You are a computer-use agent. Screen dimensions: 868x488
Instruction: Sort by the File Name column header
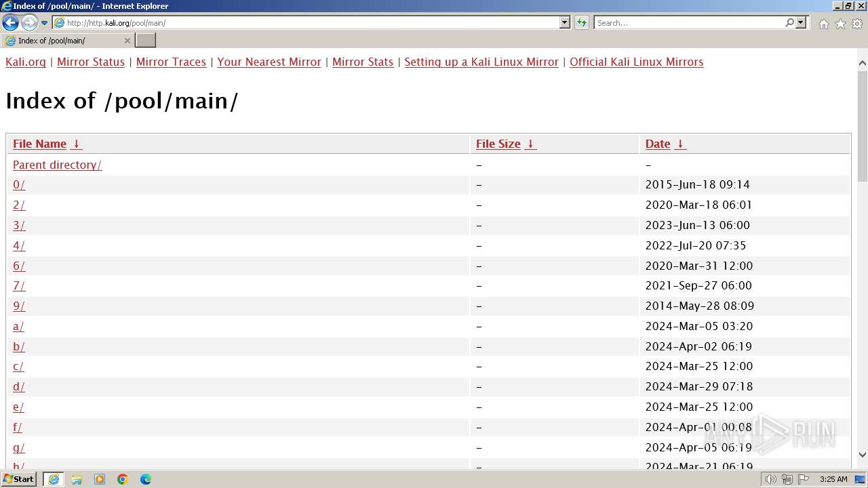click(39, 144)
